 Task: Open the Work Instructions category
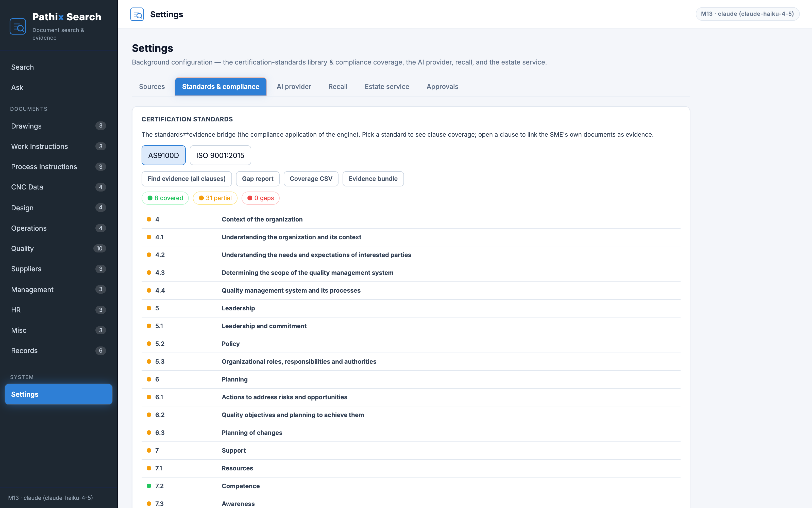pyautogui.click(x=59, y=147)
